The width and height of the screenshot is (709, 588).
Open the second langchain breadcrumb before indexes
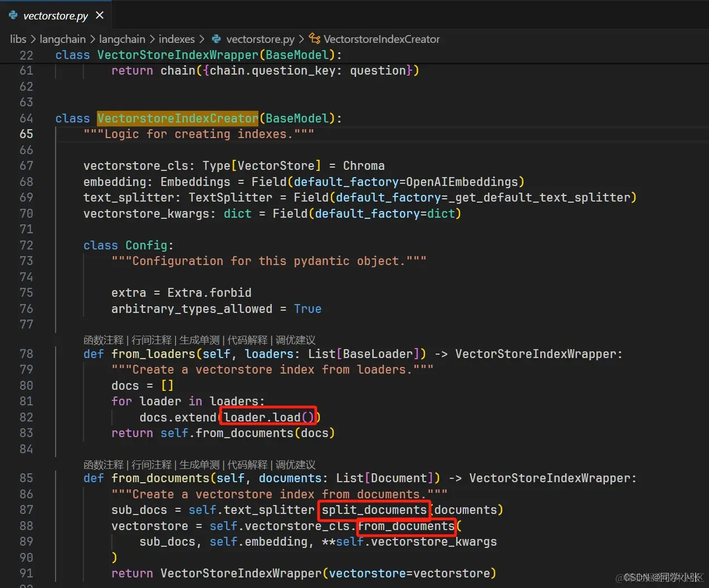coord(122,39)
